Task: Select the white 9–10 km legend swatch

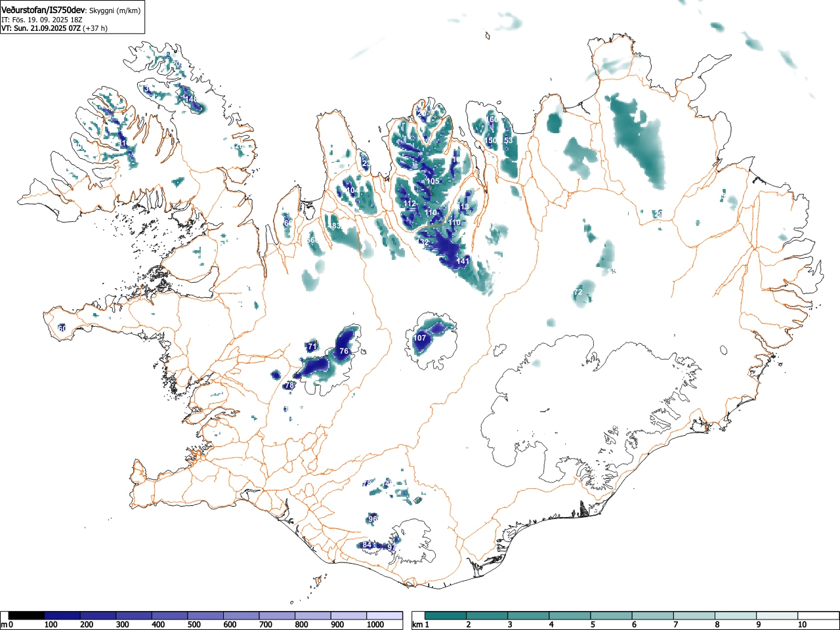Action: 778,616
